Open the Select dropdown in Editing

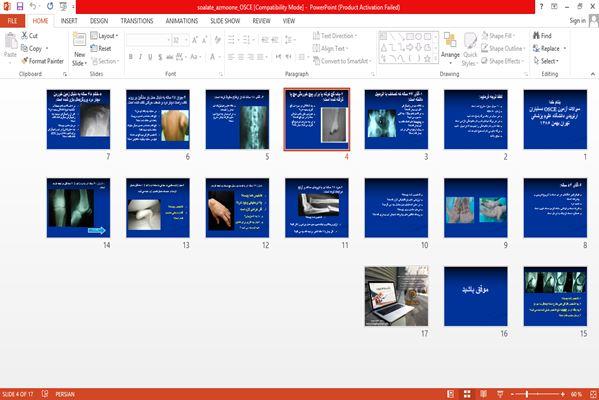pyautogui.click(x=546, y=61)
